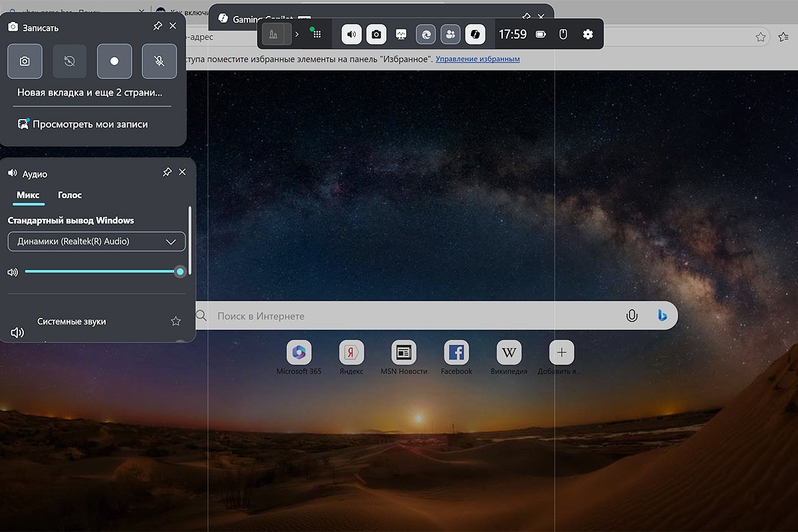The height and width of the screenshot is (532, 798).
Task: Start recording with the record button
Action: click(x=114, y=61)
